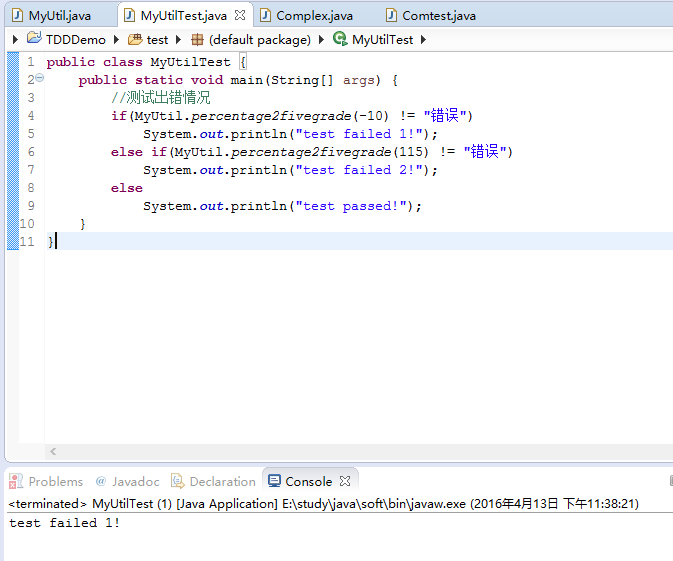Click the Console monitor icon
The height and width of the screenshot is (561, 673).
point(274,481)
